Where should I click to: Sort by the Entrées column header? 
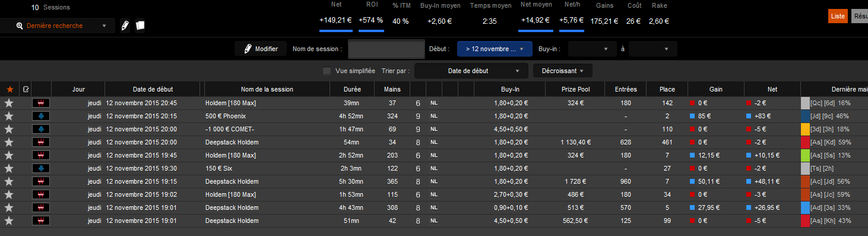(x=625, y=89)
